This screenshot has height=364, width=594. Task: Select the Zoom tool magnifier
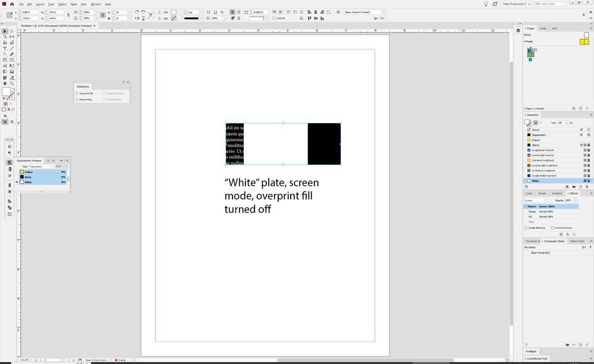[x=11, y=83]
